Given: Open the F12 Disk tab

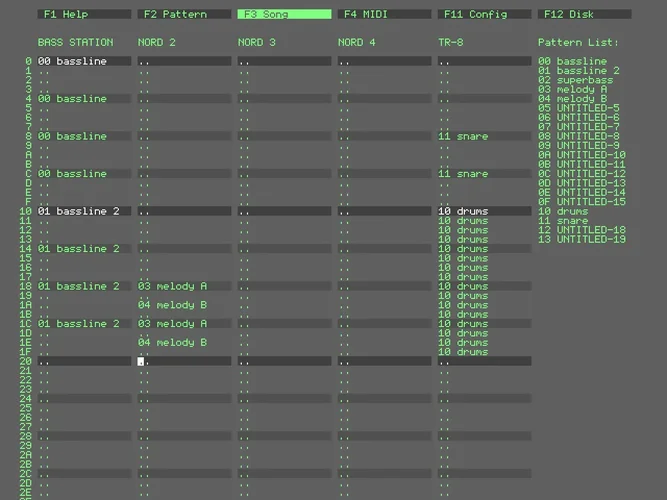Looking at the screenshot, I should click(x=584, y=14).
